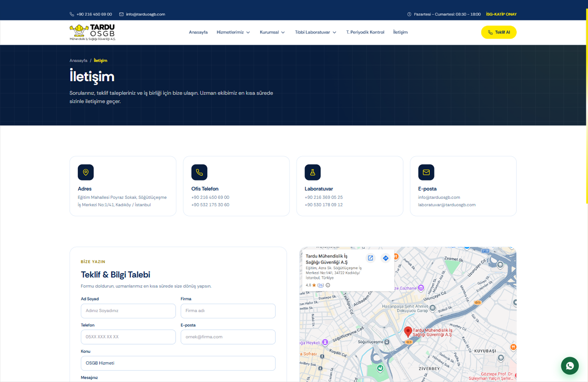This screenshot has height=382, width=588.
Task: Click the info@tarduosgb.com link in top bar
Action: [x=145, y=14]
